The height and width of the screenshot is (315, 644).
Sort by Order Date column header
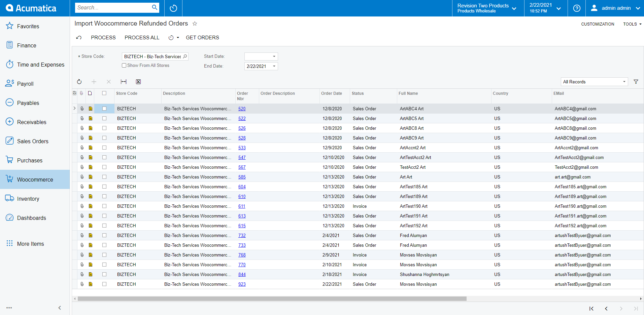point(332,93)
